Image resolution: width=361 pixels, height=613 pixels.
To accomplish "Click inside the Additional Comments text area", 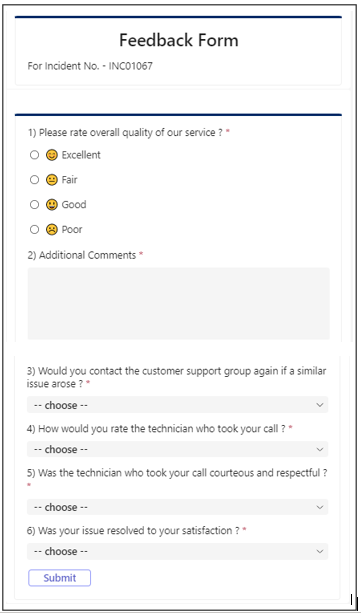I will coord(178,304).
